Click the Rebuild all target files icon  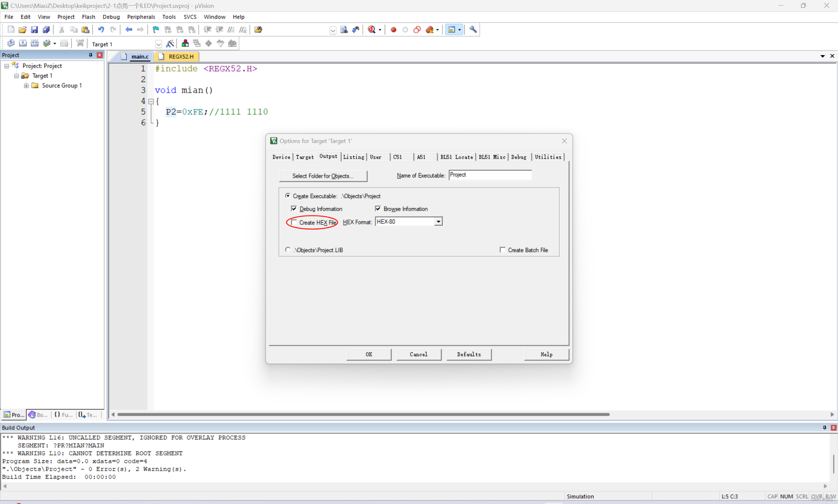coord(35,43)
